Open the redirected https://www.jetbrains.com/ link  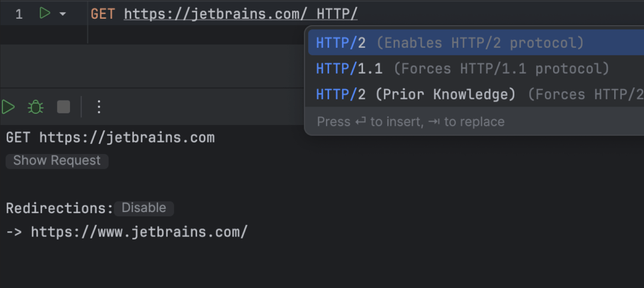[x=139, y=232]
